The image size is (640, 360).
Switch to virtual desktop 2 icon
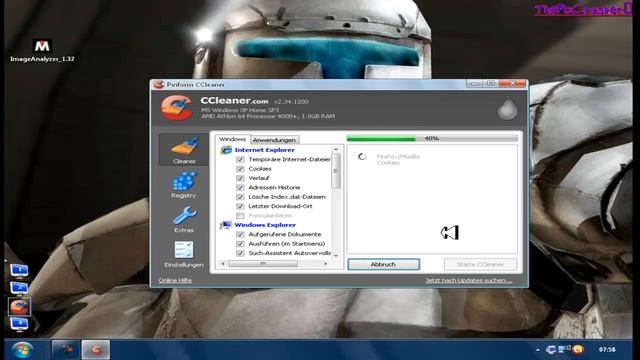click(x=19, y=288)
